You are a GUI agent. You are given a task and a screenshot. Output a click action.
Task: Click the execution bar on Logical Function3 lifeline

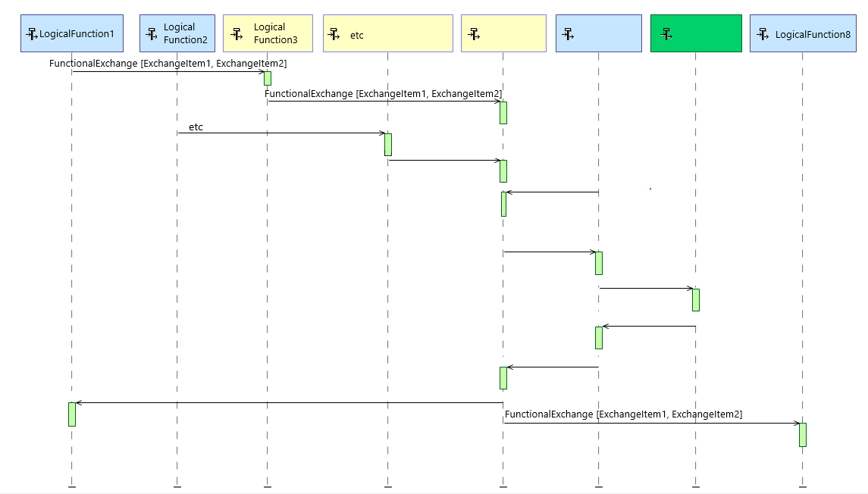pyautogui.click(x=267, y=78)
